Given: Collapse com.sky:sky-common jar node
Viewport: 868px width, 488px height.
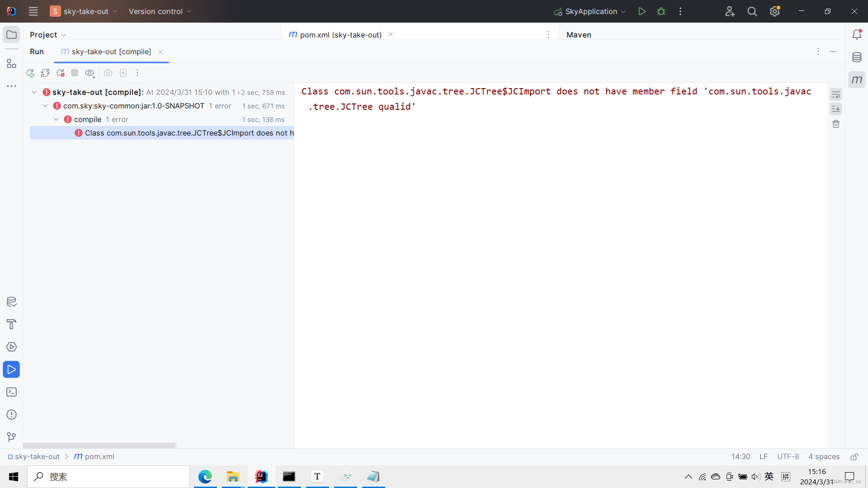Looking at the screenshot, I should coord(45,106).
